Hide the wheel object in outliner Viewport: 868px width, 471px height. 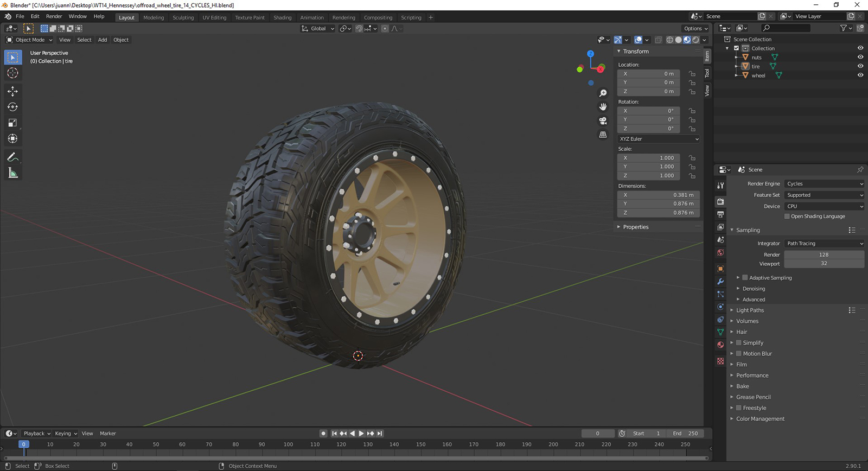860,75
